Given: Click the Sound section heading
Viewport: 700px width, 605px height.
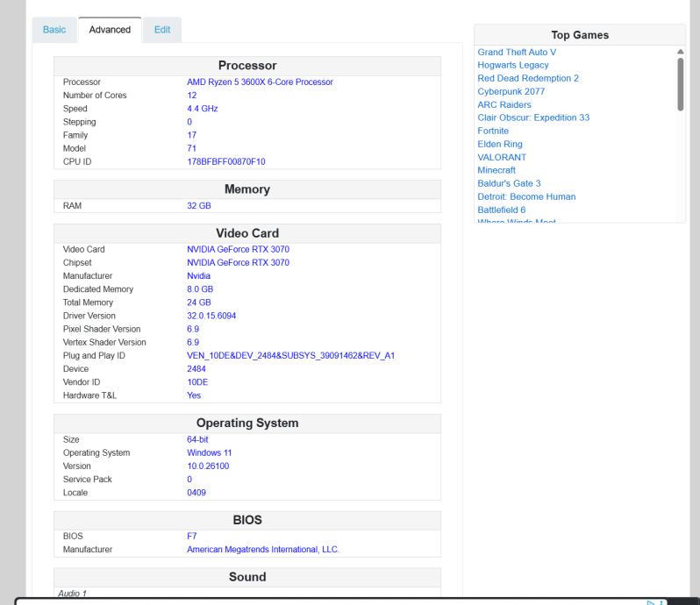Looking at the screenshot, I should coord(247,577).
